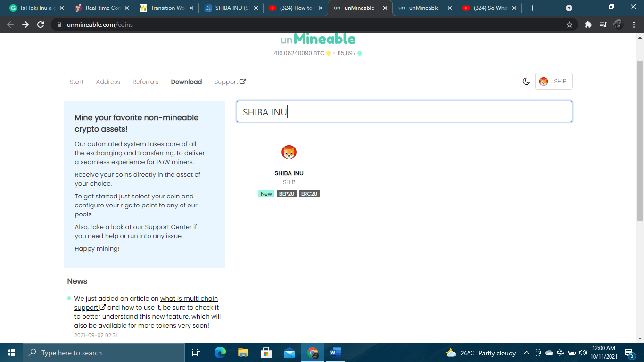The width and height of the screenshot is (644, 362).
Task: Switch to the 'Transition Wo' tab
Action: [x=166, y=8]
